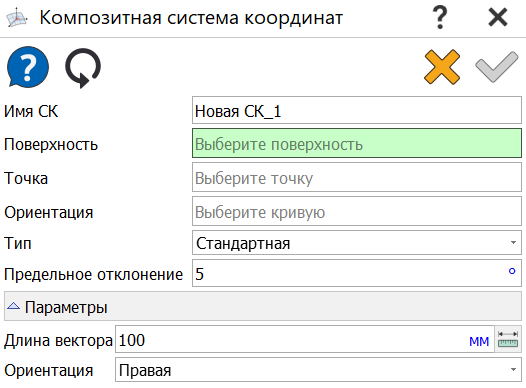Screen dimensions: 526x388
Task: Select the green Выберите поверхность field
Action: [357, 143]
